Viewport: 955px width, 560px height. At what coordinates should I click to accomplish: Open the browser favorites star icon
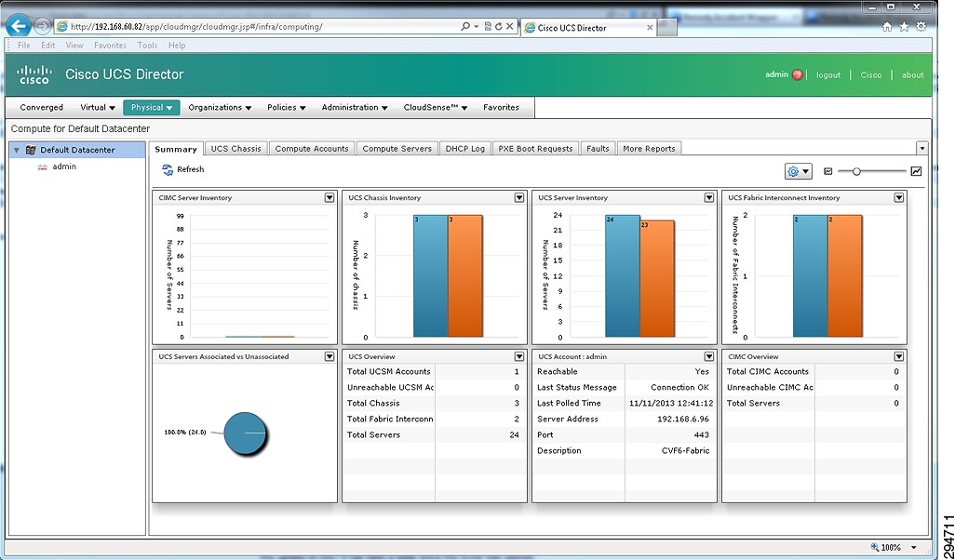[905, 26]
